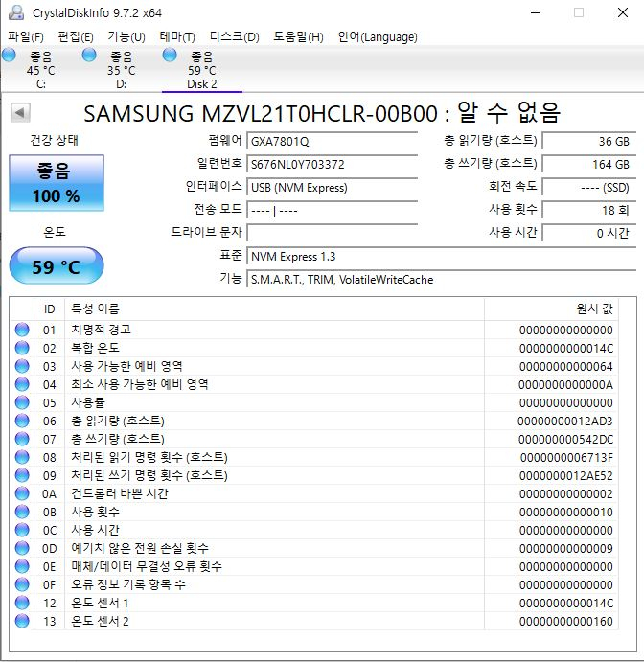This screenshot has width=644, height=662.
Task: Click the D: drive blue status orb
Action: click(x=89, y=55)
